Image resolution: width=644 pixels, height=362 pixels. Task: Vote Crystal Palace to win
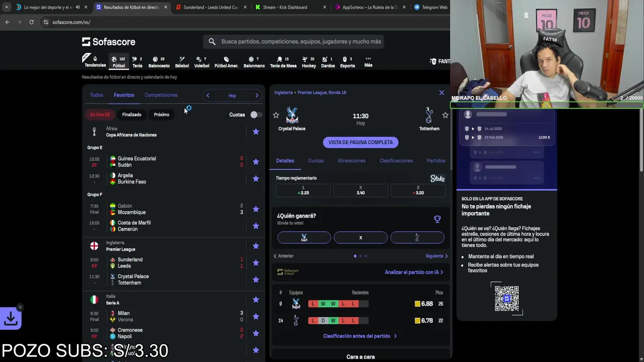click(304, 237)
